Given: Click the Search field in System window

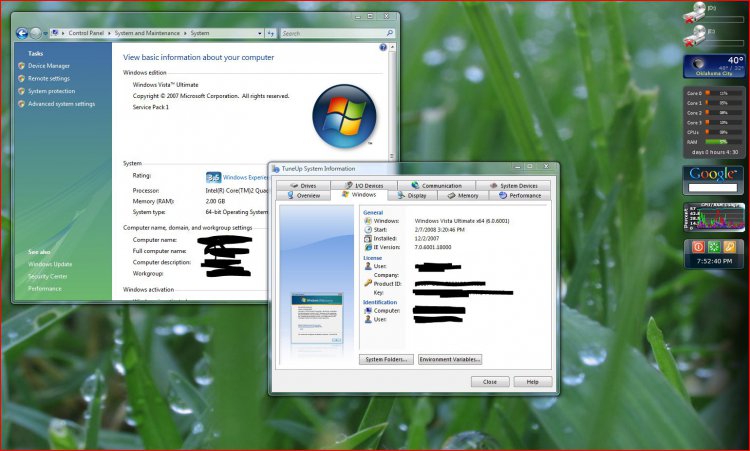Looking at the screenshot, I should tap(332, 33).
